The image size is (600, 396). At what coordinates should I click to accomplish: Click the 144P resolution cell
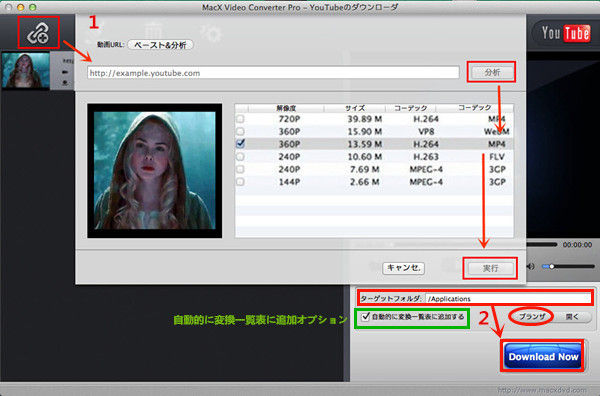pyautogui.click(x=289, y=182)
